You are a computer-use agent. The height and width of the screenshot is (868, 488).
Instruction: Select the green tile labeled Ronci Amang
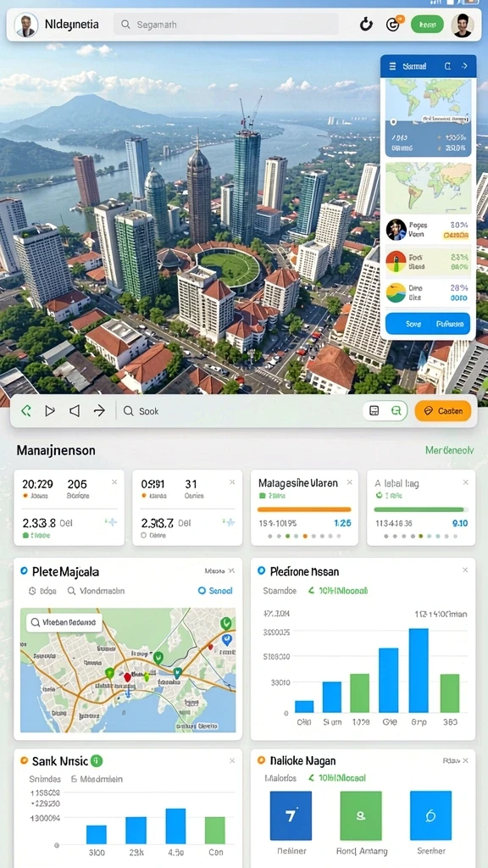(361, 815)
